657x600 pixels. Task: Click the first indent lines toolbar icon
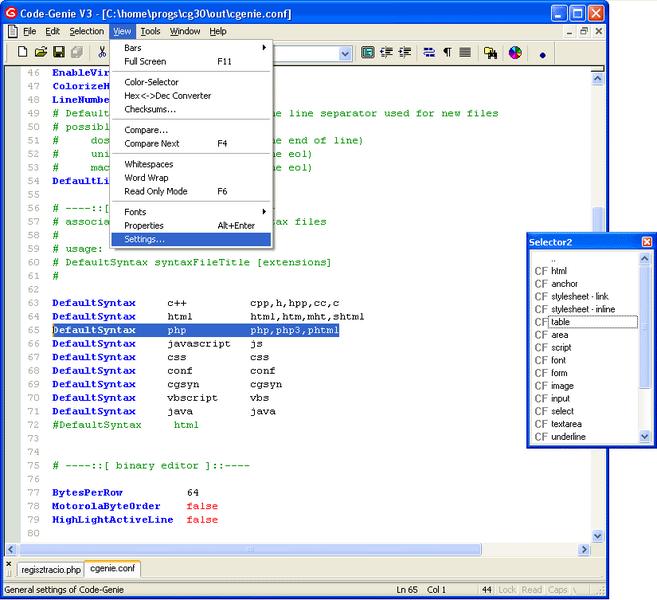click(386, 52)
